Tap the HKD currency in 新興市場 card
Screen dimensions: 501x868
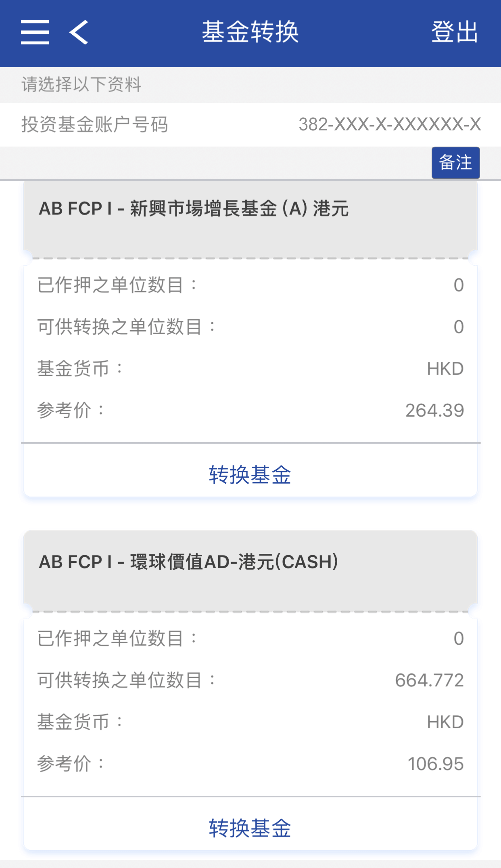445,369
